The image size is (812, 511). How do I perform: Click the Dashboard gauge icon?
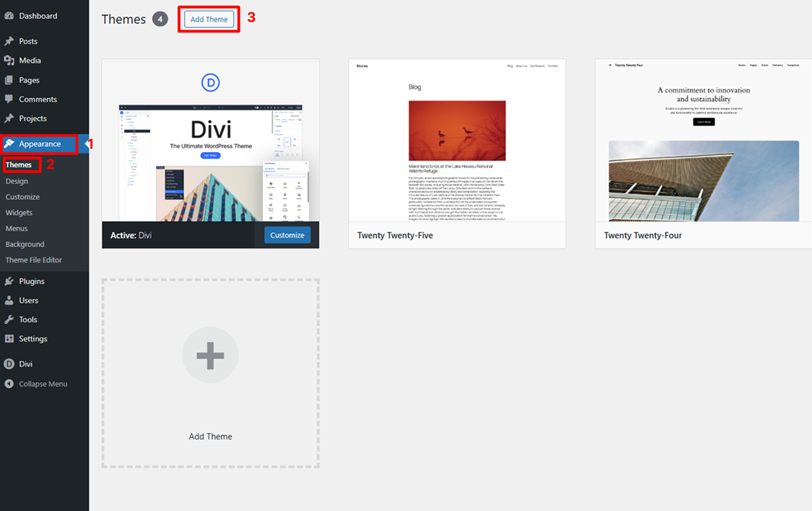(9, 16)
